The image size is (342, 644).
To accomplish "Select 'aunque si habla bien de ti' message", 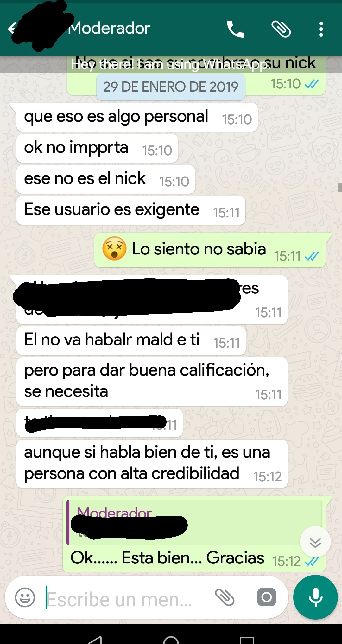I will tap(152, 464).
